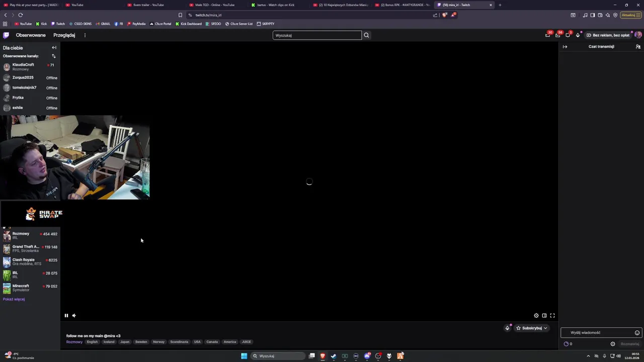Switch the player to fullscreen

[x=552, y=316]
